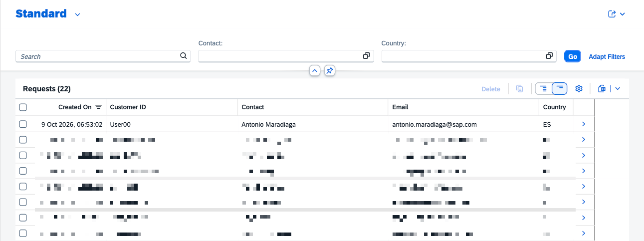
Task: Click into the Search input field
Action: click(x=98, y=56)
